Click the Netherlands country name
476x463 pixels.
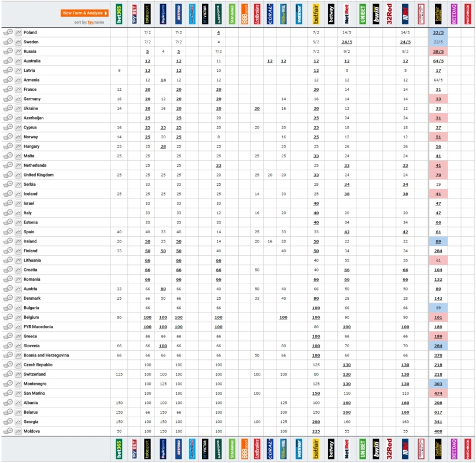pos(35,166)
